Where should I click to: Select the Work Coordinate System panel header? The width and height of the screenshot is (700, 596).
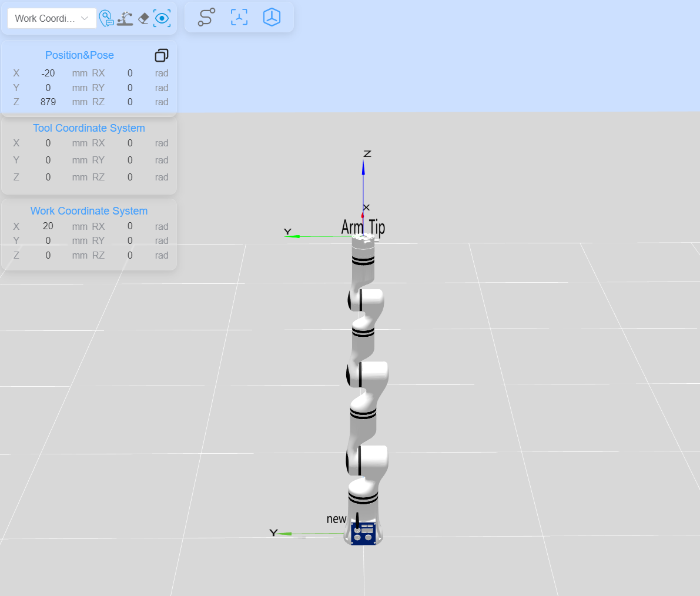coord(89,211)
